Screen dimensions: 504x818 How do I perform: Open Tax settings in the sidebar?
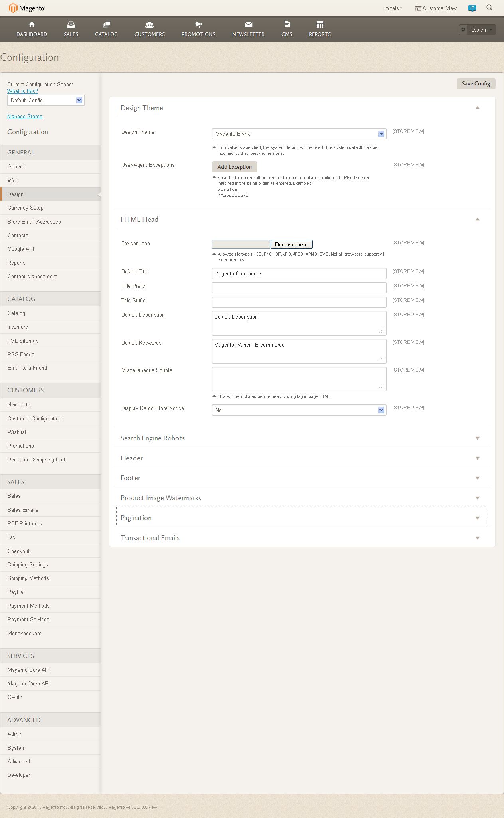coord(50,537)
